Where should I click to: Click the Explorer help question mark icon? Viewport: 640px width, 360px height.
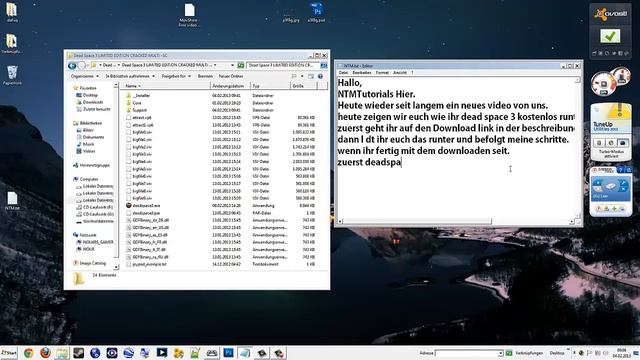pos(320,76)
